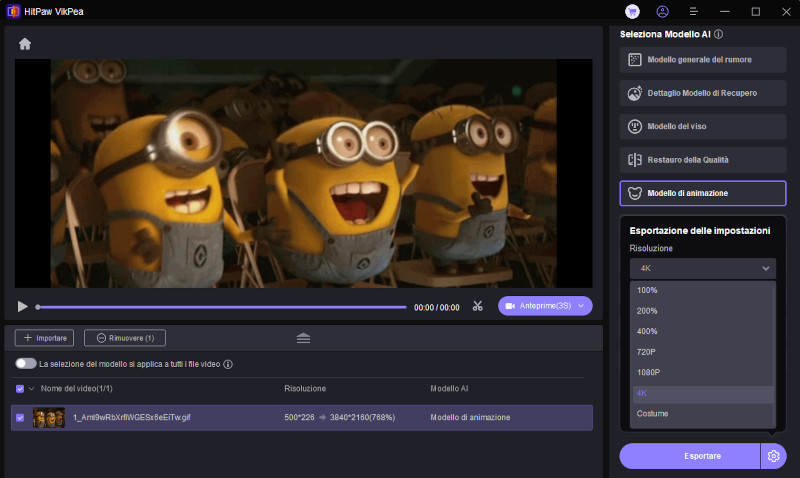Expand the chevron next to Nome del video
The height and width of the screenshot is (478, 800).
32,389
